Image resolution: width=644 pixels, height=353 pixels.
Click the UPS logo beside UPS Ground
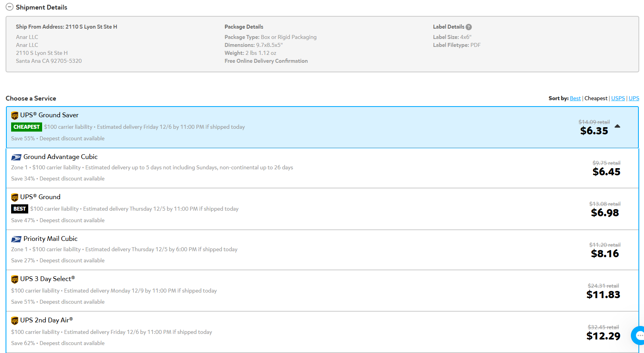[x=15, y=197]
